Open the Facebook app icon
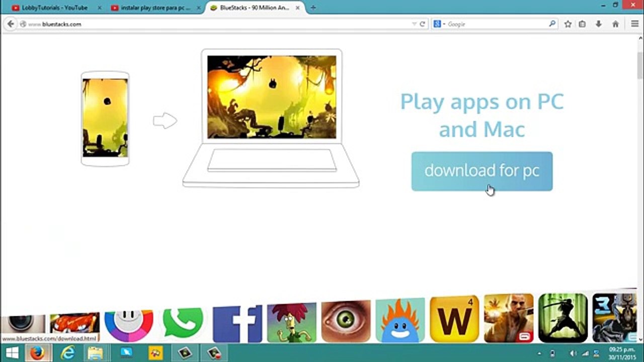 (x=237, y=324)
